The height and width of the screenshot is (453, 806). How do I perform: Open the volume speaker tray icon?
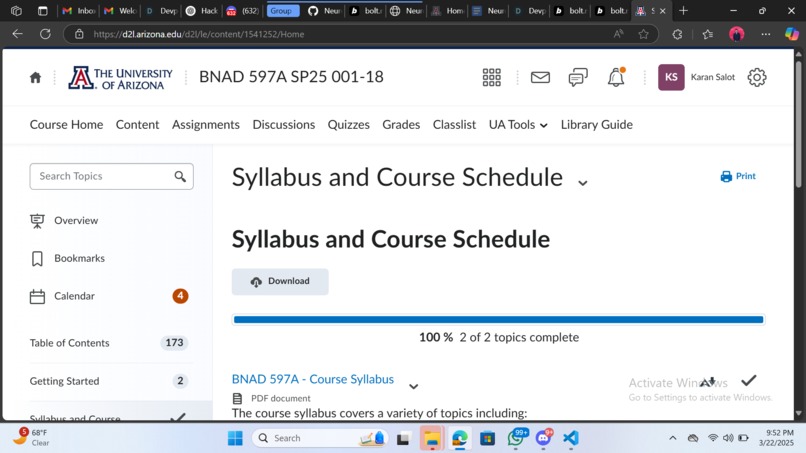728,438
